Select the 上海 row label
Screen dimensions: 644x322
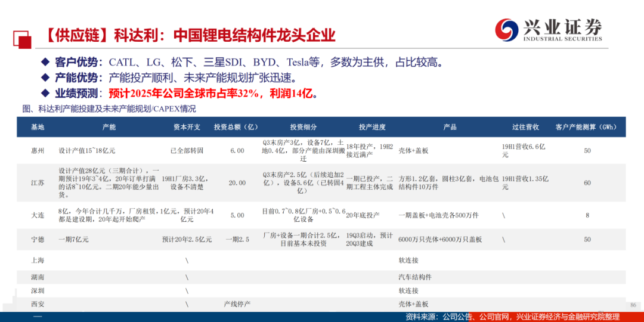coord(37,260)
